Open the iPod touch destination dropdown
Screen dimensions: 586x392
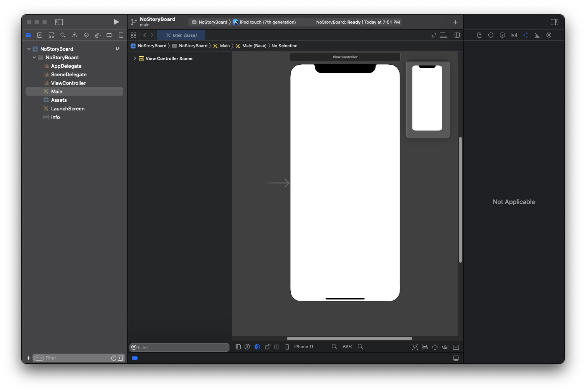267,22
